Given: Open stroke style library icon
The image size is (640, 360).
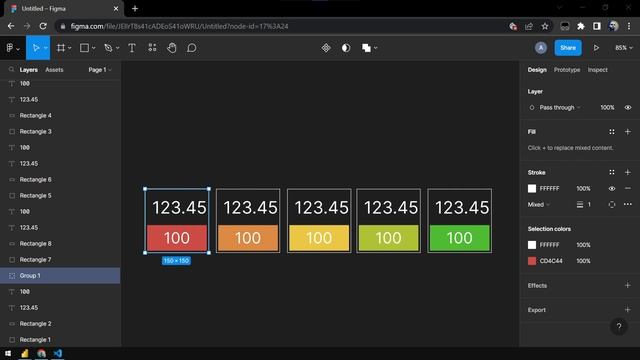Looking at the screenshot, I should click(x=611, y=172).
